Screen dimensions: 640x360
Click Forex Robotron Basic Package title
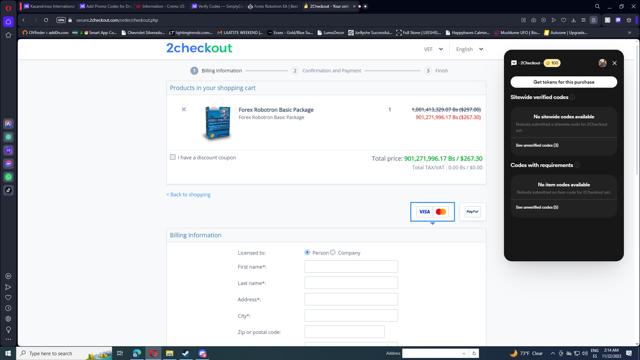[276, 109]
